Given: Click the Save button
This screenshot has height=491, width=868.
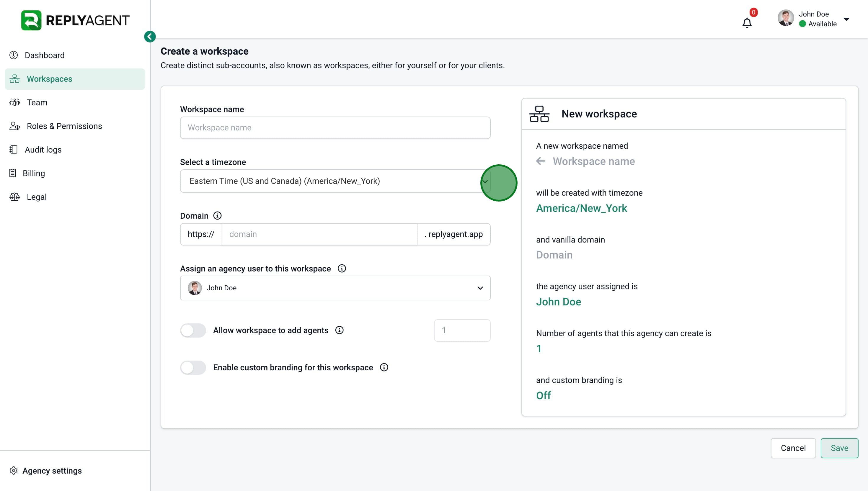Looking at the screenshot, I should coord(839,448).
